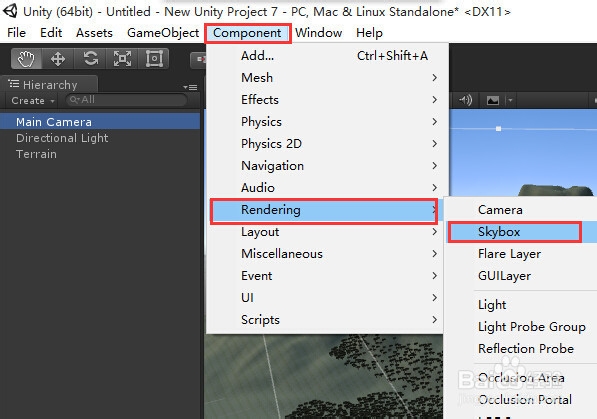Select the Scale tool
The image size is (597, 419).
pos(122,59)
